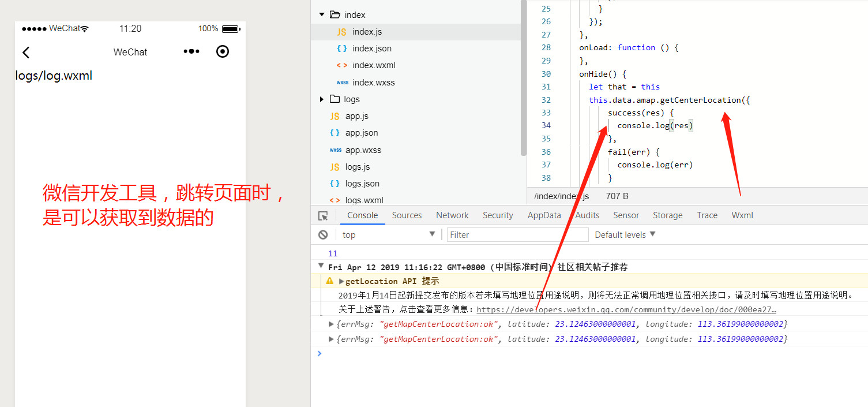Click the 11 output line in the console

(333, 253)
